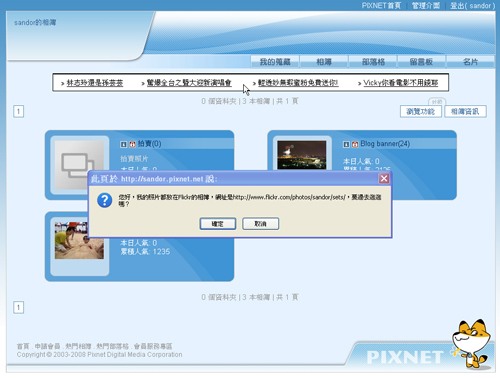
Task: Open footer 首頁 link
Action: (23, 346)
